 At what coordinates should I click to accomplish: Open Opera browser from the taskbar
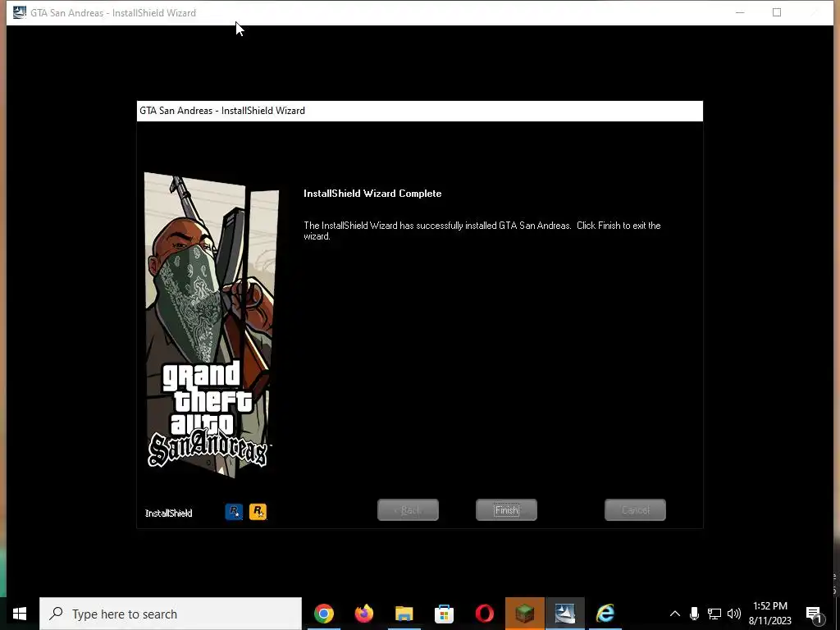(484, 614)
